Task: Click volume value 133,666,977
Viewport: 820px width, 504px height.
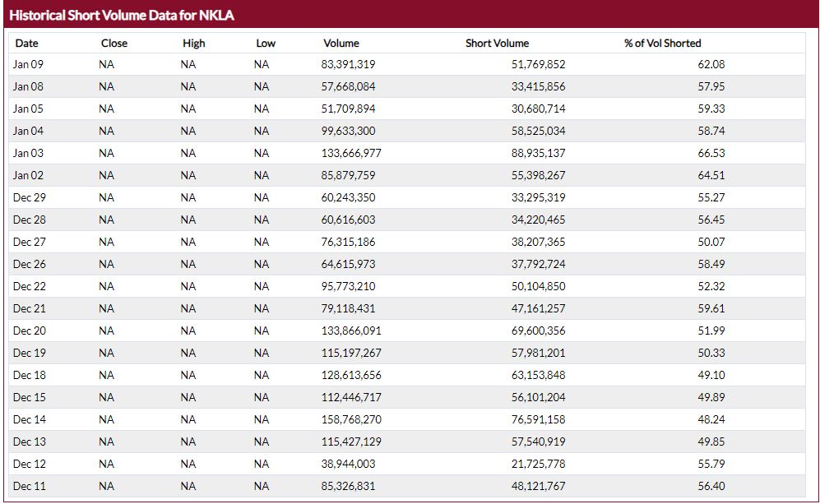Action: point(351,153)
